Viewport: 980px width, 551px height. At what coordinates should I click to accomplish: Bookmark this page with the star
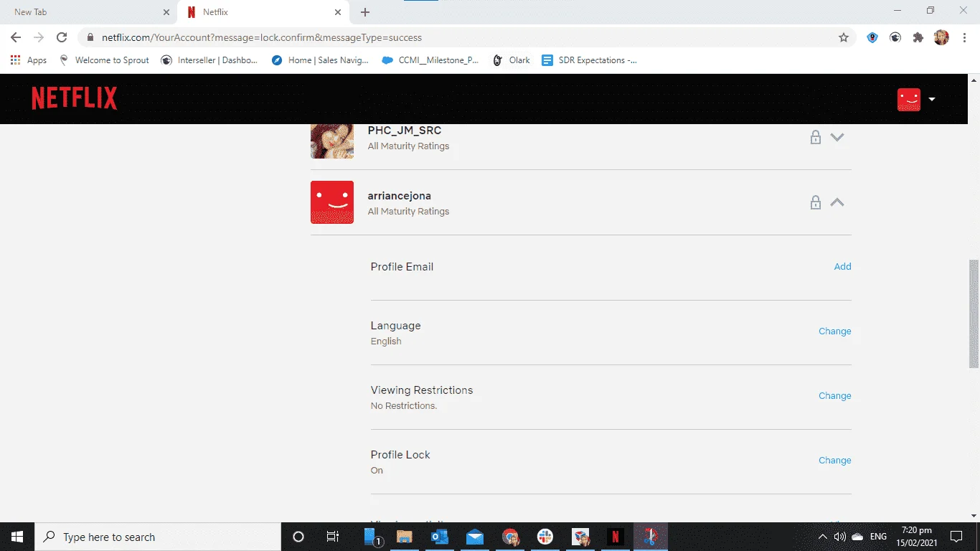coord(844,37)
